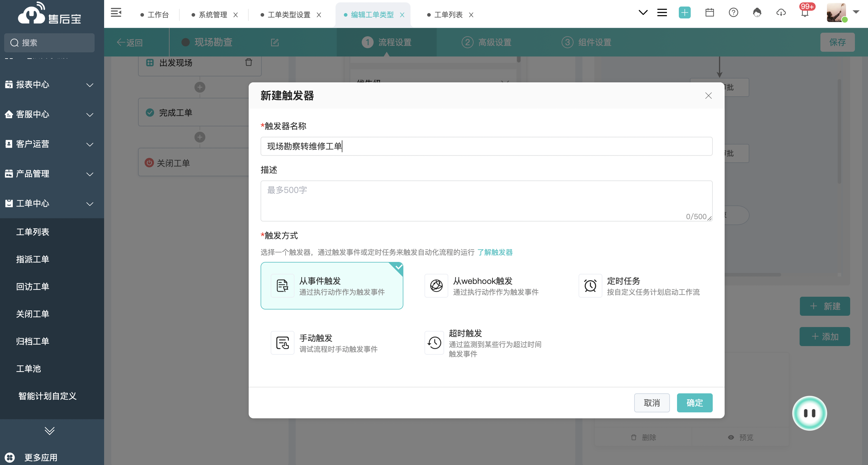Collapse the sidebar with the hamburger menu icon
Screen dimensions: 868x465
(x=116, y=13)
